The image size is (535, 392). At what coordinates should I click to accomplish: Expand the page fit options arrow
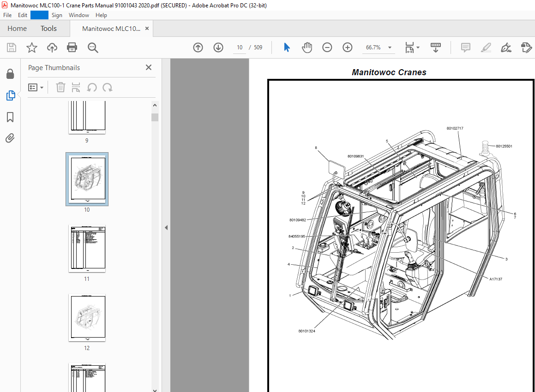tap(418, 48)
